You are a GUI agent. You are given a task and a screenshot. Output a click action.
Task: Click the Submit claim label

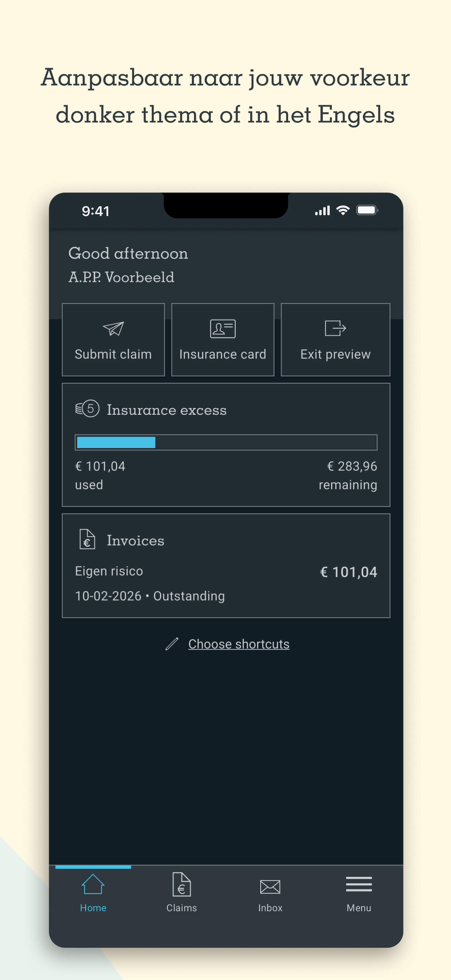point(113,354)
